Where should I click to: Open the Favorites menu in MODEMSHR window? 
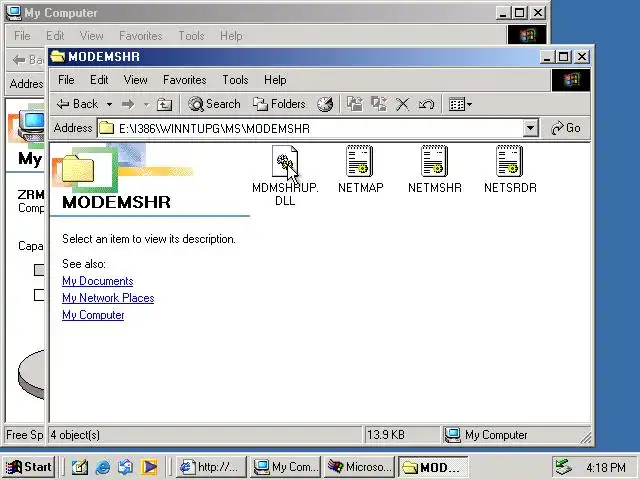(x=184, y=80)
